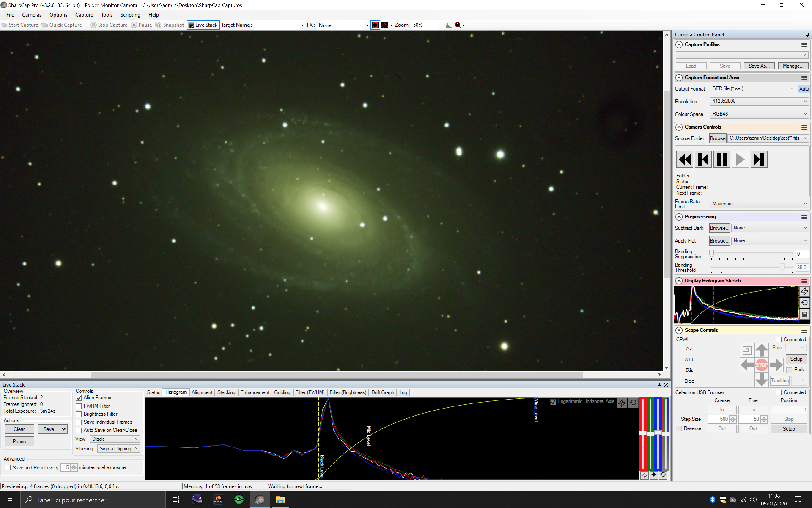This screenshot has height=508, width=812.
Task: Switch to the Drift Graph tab
Action: pos(383,392)
